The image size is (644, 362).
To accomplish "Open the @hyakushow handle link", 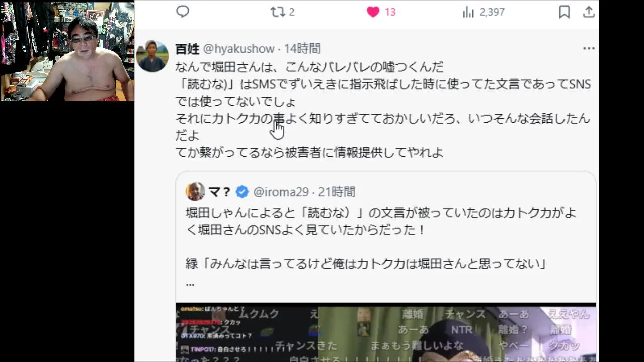I will point(239,49).
